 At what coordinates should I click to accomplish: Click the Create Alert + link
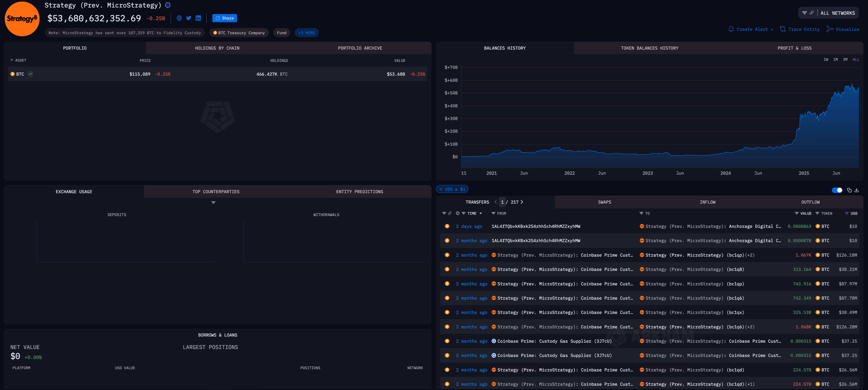point(751,29)
